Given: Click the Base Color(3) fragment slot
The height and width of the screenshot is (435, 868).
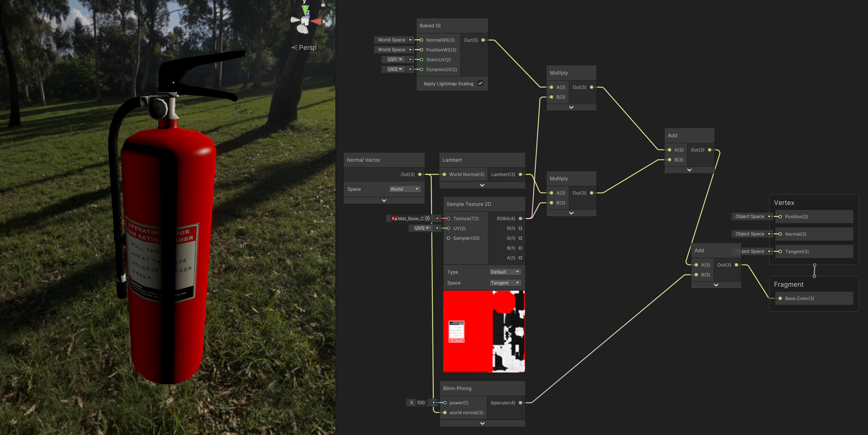Looking at the screenshot, I should coord(799,298).
